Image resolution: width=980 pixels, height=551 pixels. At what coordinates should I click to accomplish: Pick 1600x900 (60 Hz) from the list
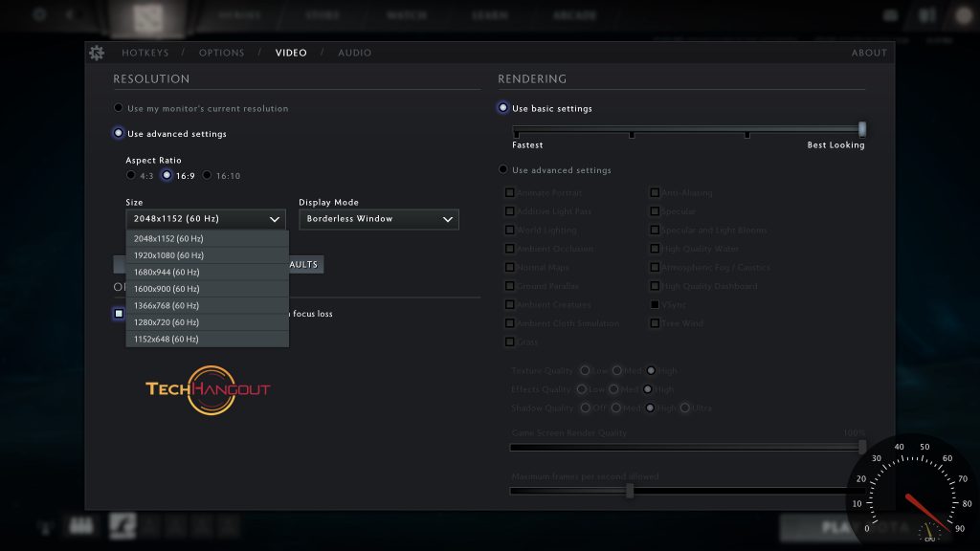[x=207, y=289]
